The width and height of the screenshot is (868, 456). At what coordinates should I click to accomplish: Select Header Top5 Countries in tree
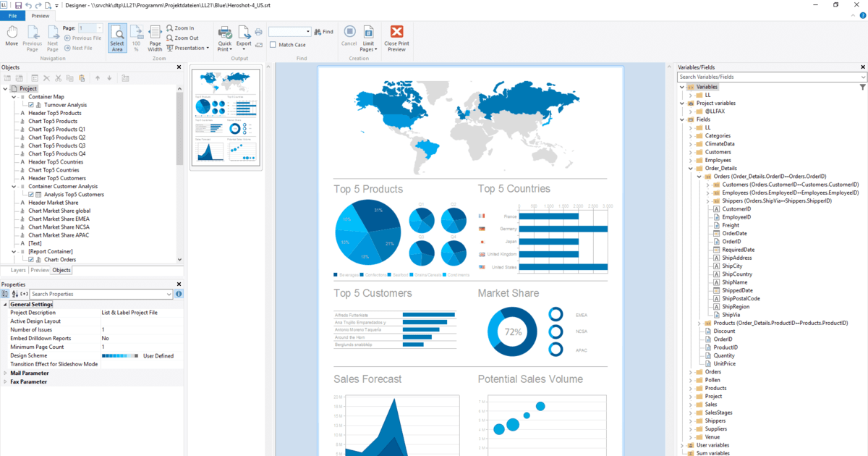(56, 162)
